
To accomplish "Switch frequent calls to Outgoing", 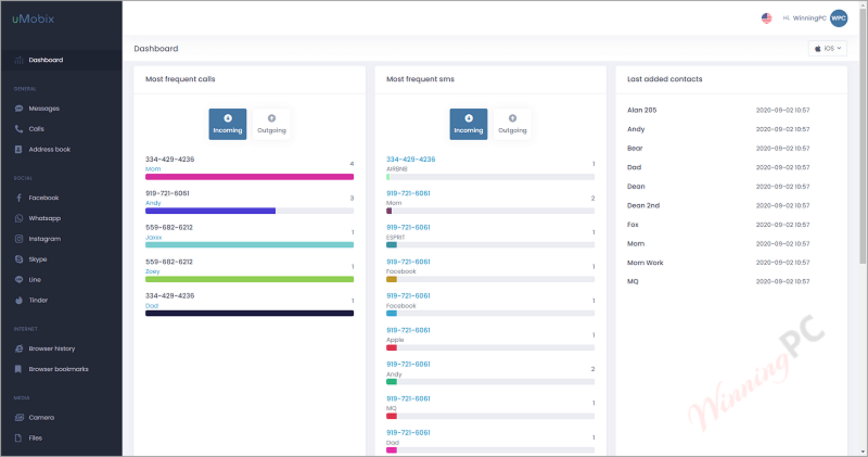I will (271, 124).
